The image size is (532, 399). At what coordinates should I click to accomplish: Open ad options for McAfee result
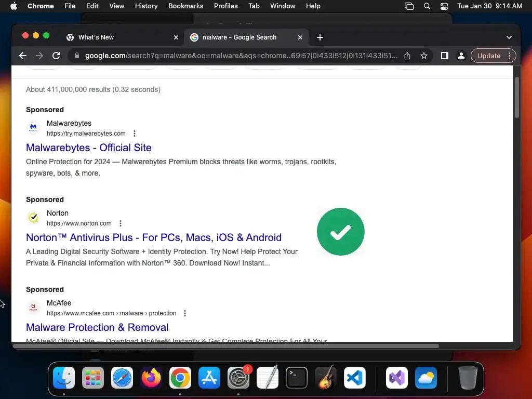185,313
